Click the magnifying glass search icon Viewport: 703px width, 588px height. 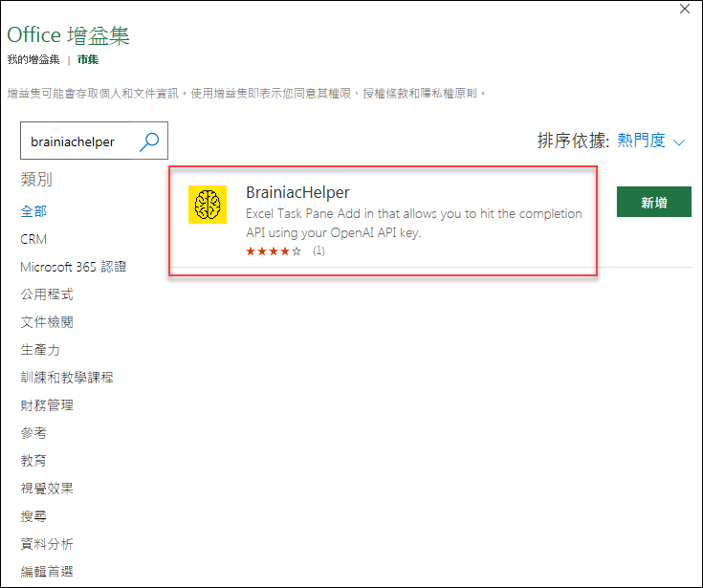149,142
